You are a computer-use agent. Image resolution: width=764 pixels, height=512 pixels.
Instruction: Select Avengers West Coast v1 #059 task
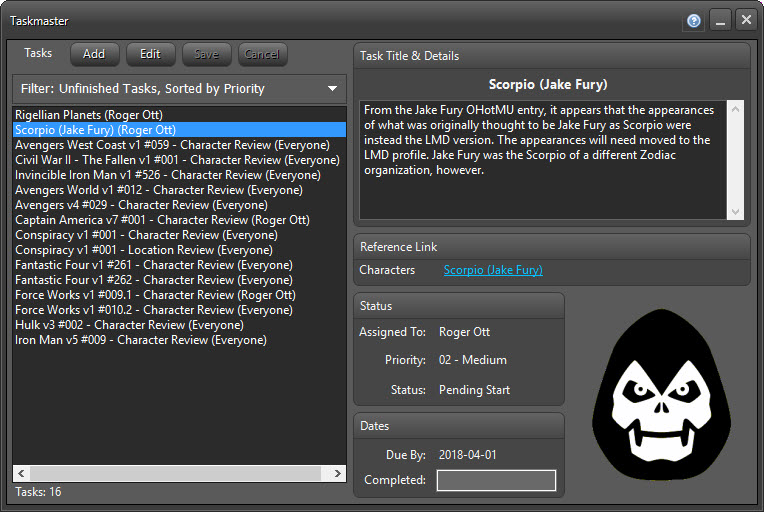click(179, 145)
